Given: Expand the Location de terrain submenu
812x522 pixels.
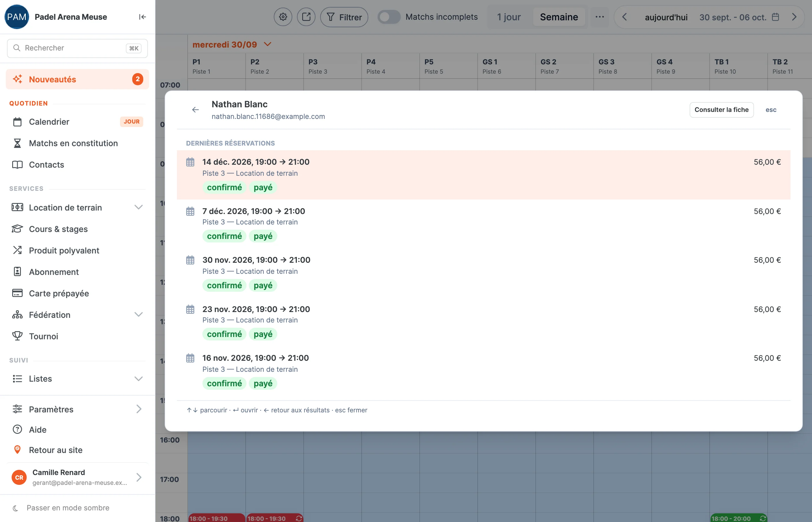Looking at the screenshot, I should click(x=138, y=207).
